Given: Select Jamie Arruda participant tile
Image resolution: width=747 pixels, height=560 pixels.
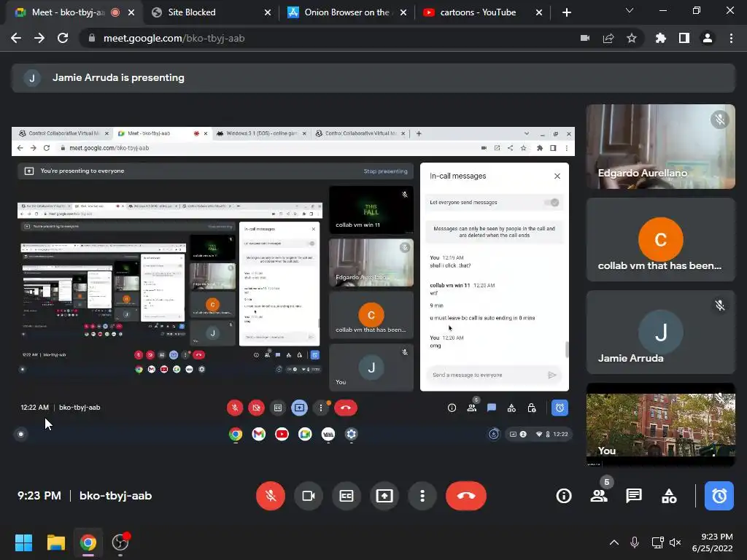Looking at the screenshot, I should [661, 332].
